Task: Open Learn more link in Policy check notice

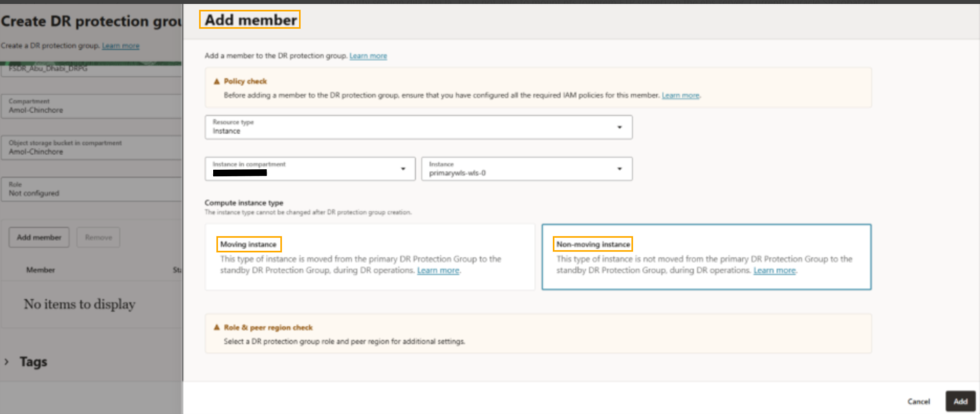Action: [680, 95]
